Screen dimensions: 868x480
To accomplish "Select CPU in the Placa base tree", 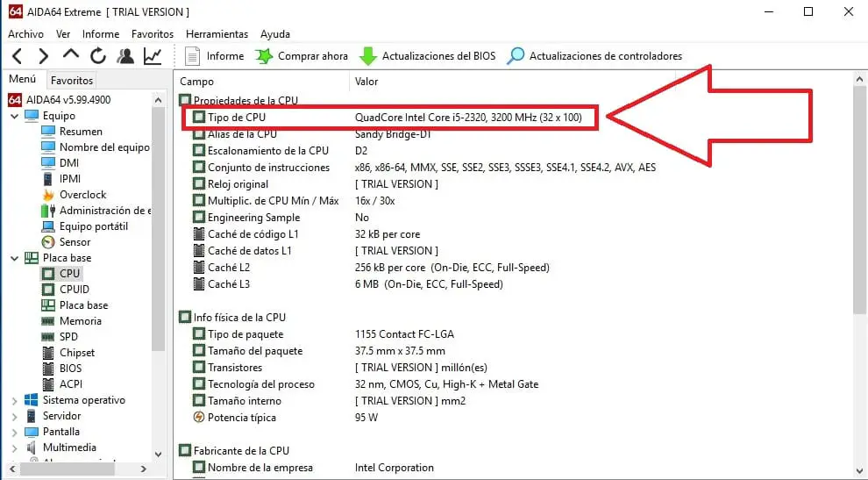I will (60, 273).
